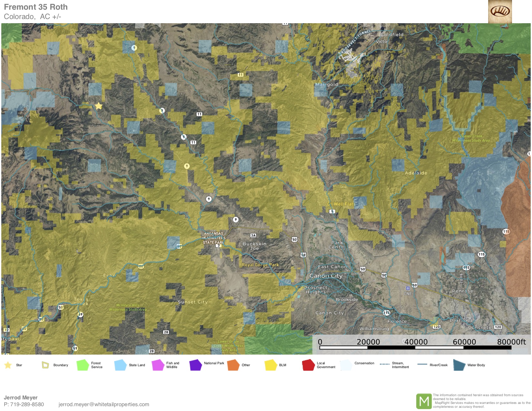Image resolution: width=532 pixels, height=411 pixels.
Task: Click the pink Fish and Wildlife swatch
Action: pos(158,365)
